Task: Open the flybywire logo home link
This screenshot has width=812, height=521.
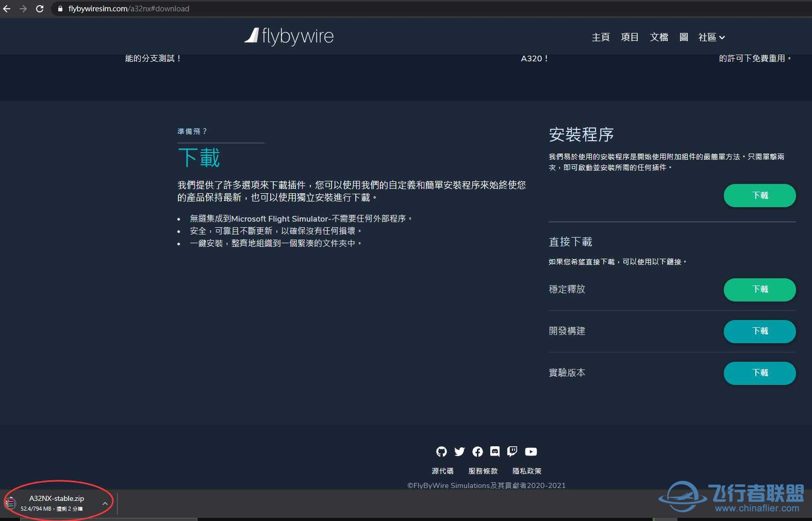Action: (x=289, y=36)
